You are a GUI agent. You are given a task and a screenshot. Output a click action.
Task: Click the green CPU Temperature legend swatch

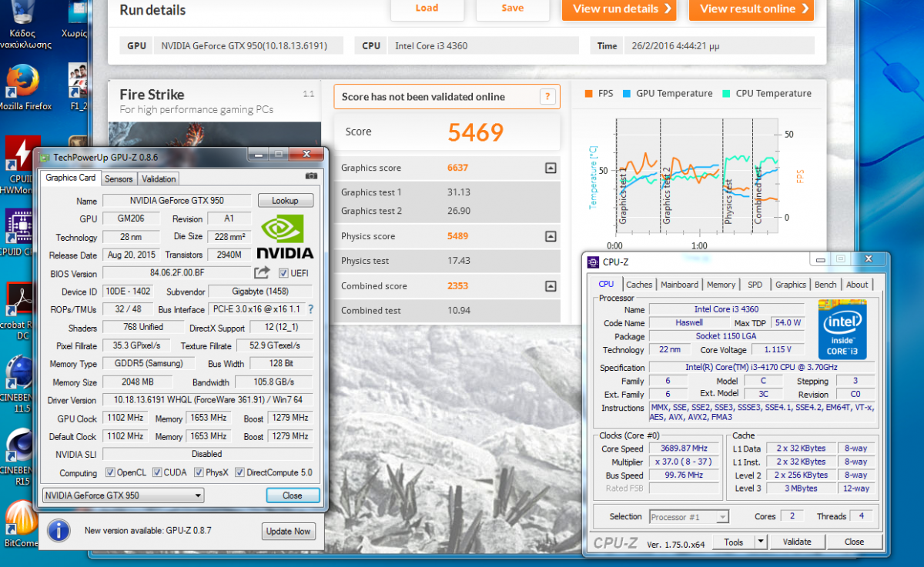[726, 94]
